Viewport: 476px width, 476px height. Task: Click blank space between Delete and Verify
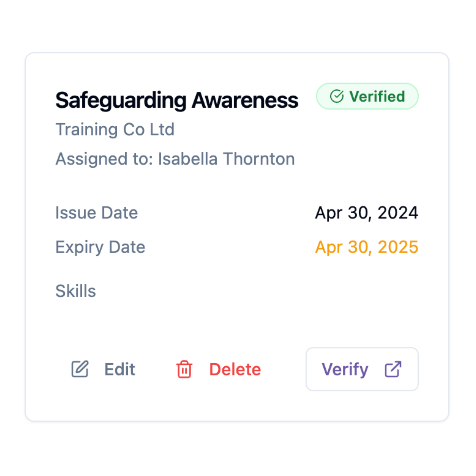(x=283, y=369)
